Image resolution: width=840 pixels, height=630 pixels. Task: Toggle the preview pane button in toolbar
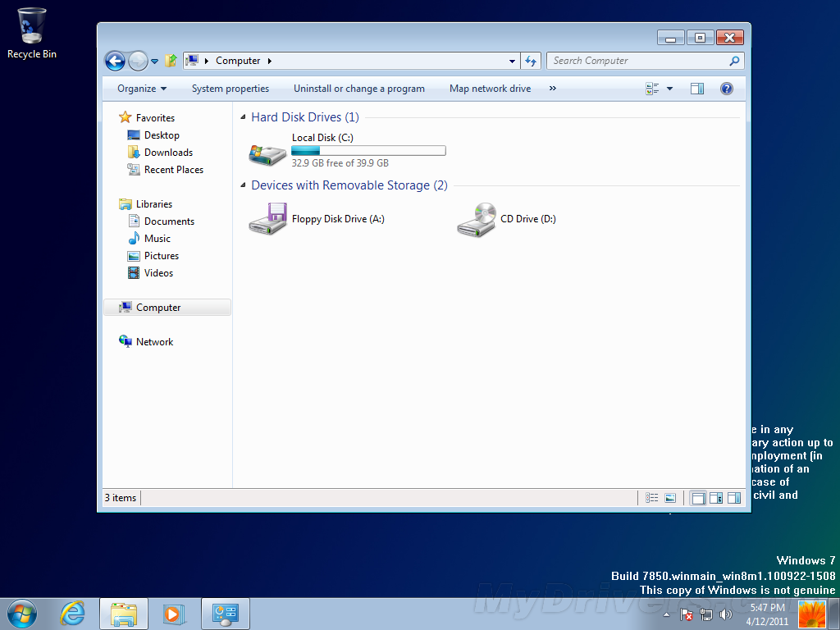(697, 89)
